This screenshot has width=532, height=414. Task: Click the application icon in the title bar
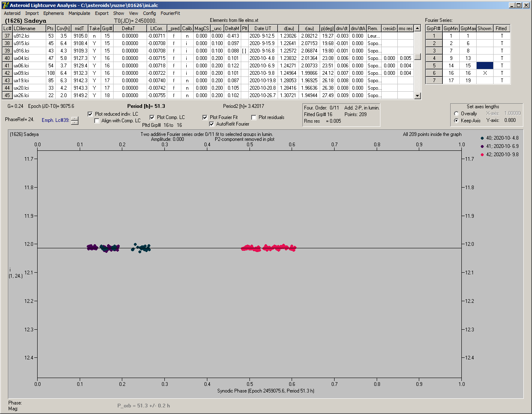pos(5,5)
